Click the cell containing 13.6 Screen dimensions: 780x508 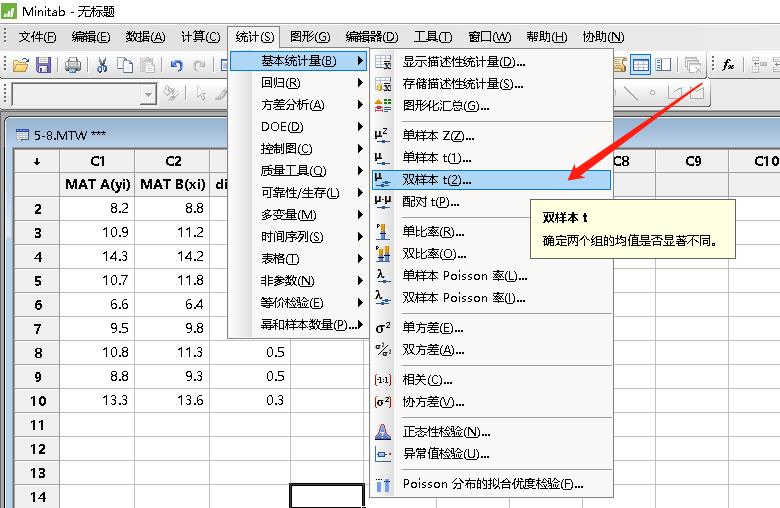click(172, 401)
